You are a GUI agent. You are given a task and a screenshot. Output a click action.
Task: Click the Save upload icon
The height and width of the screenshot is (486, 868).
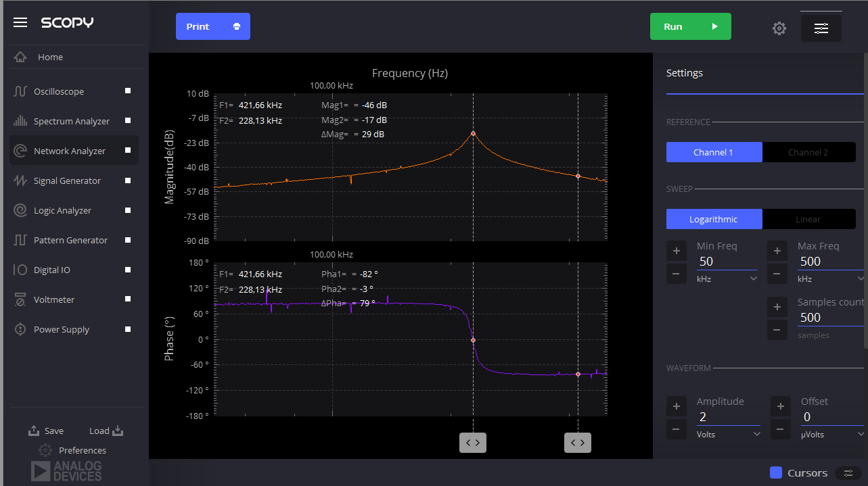tap(34, 431)
